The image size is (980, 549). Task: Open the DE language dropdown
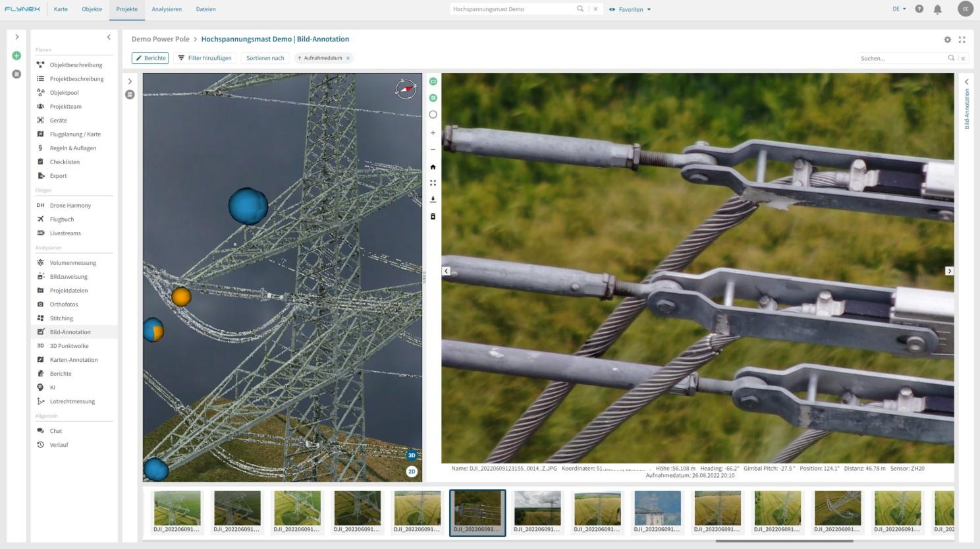pyautogui.click(x=899, y=9)
